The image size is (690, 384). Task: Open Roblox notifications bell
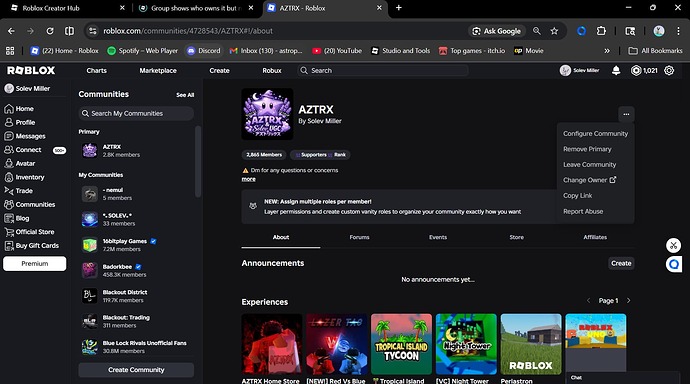point(616,70)
